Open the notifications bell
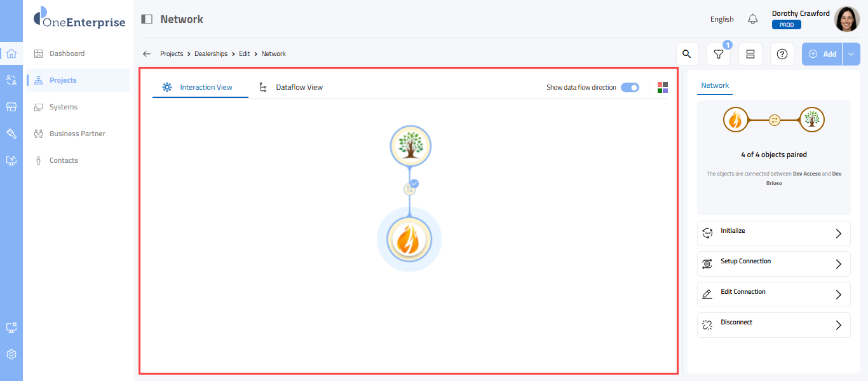Screen dimensions: 868x381 click(753, 19)
